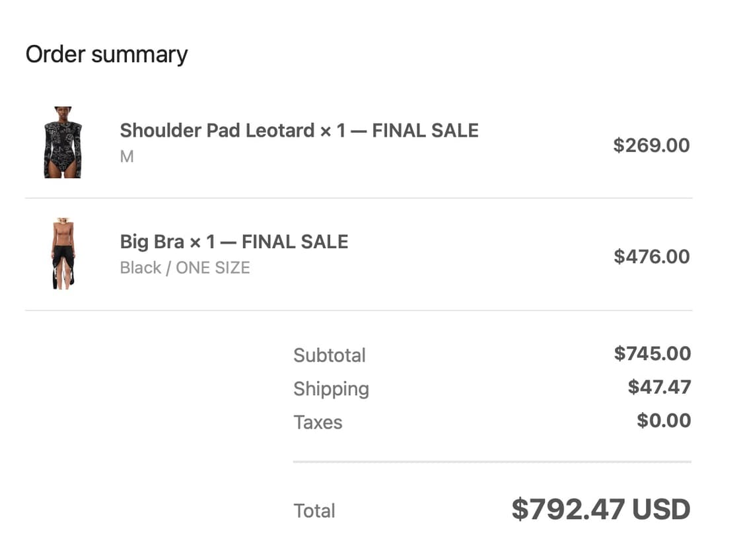Click the $476.00 Big Bra price
Image resolution: width=743 pixels, height=560 pixels.
pos(651,256)
